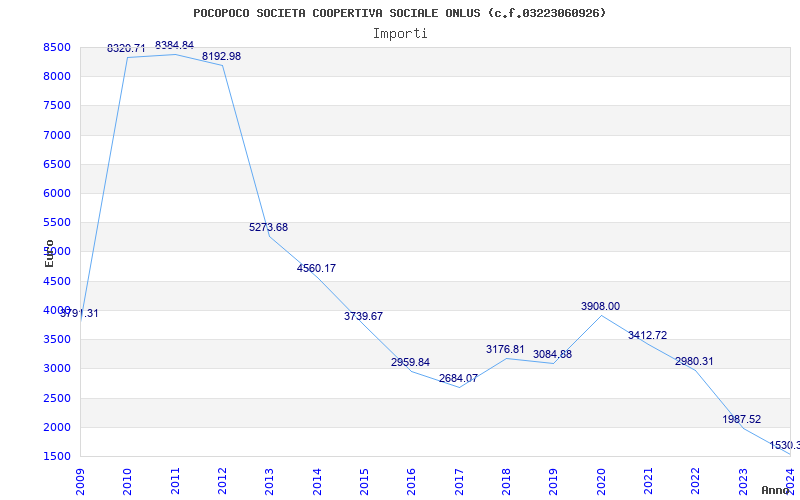Viewport: 800px width, 500px height.
Task: Click the 3000 y-axis tick label
Action: point(57,368)
